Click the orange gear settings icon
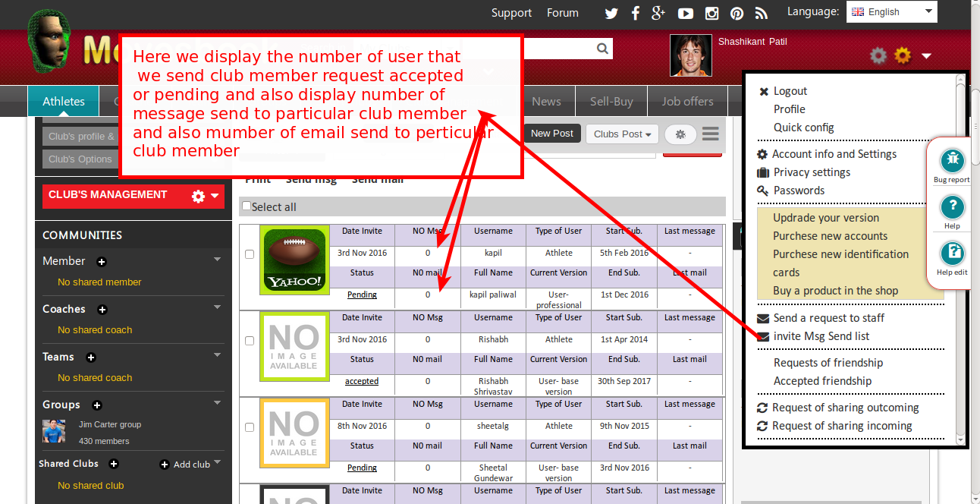The width and height of the screenshot is (980, 504). pyautogui.click(x=903, y=55)
